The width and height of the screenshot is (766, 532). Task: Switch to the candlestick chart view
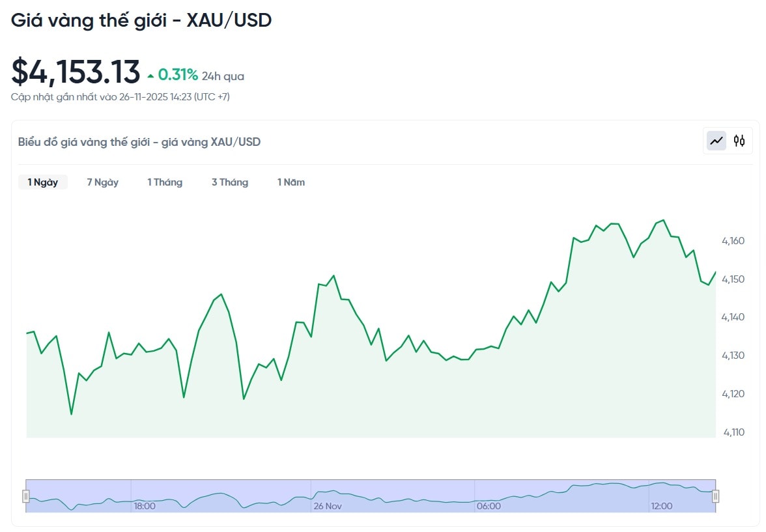click(x=739, y=141)
